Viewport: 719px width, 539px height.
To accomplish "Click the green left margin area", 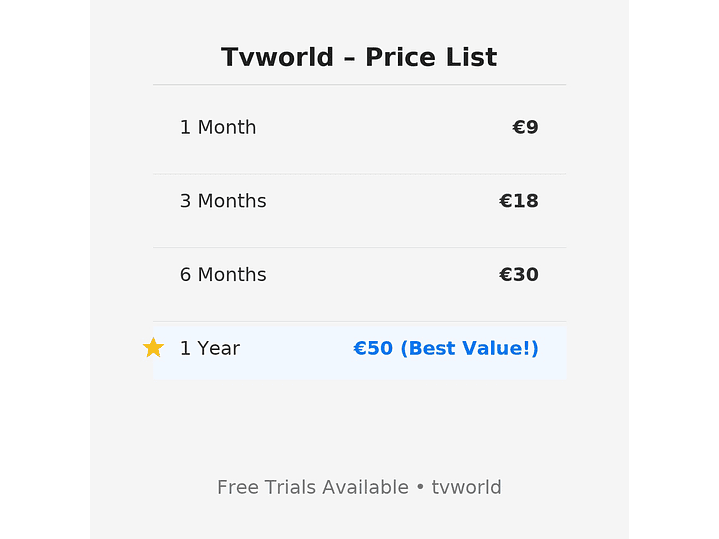I will click(x=45, y=270).
